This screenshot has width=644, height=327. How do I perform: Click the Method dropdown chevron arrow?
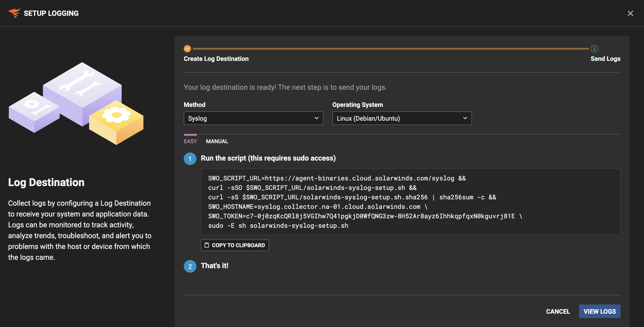(316, 118)
